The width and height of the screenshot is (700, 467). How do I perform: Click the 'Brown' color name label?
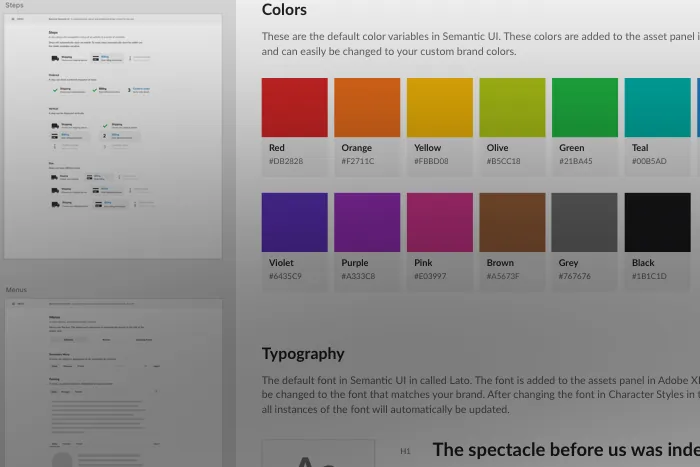500,263
